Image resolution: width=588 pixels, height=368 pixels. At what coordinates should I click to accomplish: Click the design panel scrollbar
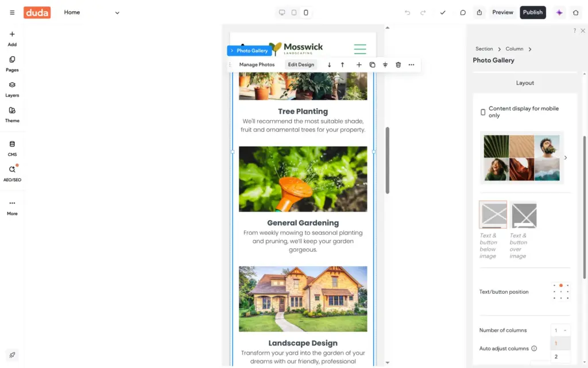[x=584, y=207]
